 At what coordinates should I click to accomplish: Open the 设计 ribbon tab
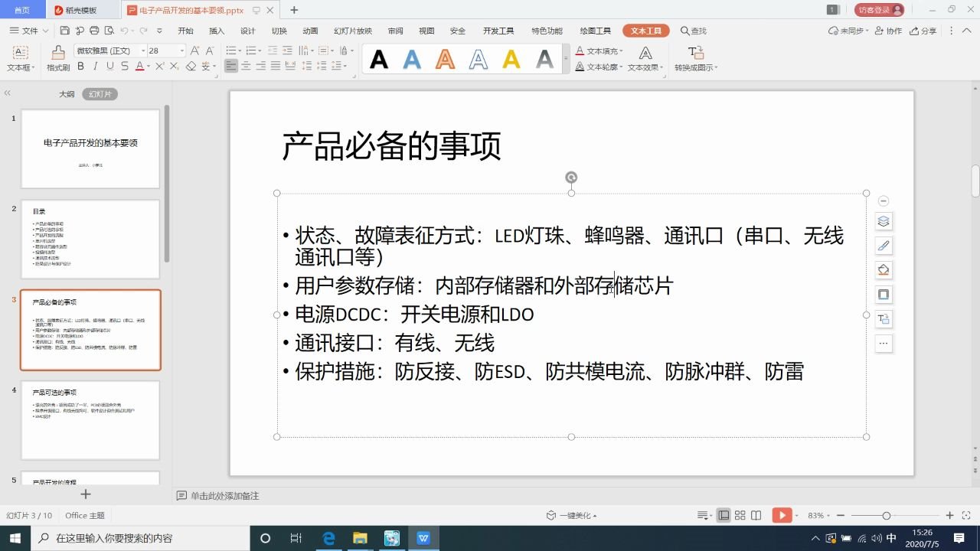(248, 31)
